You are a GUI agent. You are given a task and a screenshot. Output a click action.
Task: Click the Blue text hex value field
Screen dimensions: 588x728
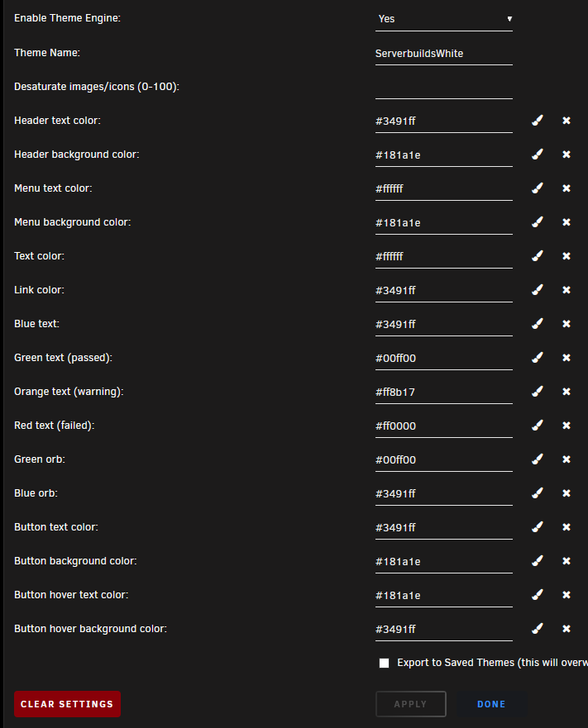click(444, 325)
